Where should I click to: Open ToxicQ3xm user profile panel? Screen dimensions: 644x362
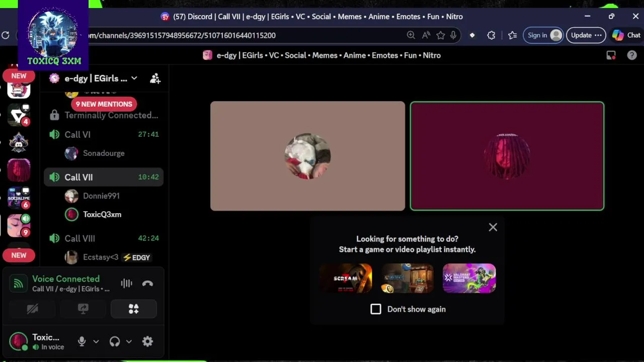pos(37,341)
